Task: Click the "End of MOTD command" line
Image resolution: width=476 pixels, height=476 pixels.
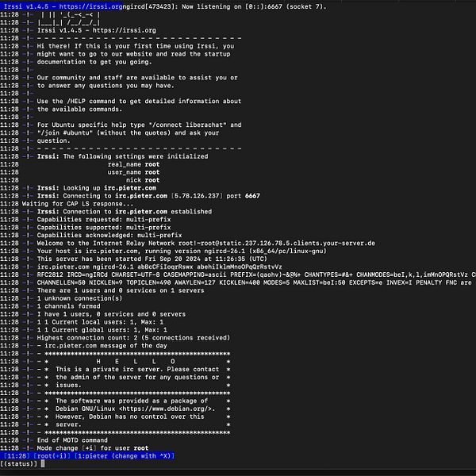Action: (72, 440)
